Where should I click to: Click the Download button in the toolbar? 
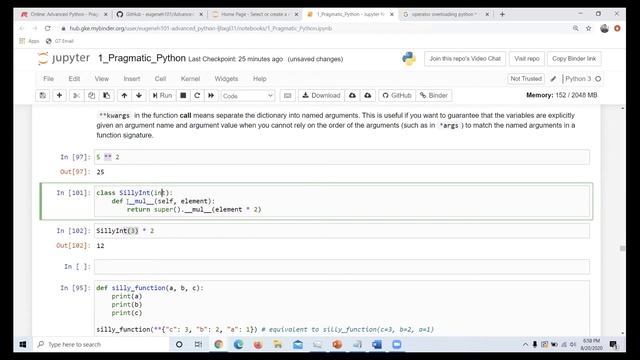pos(321,96)
